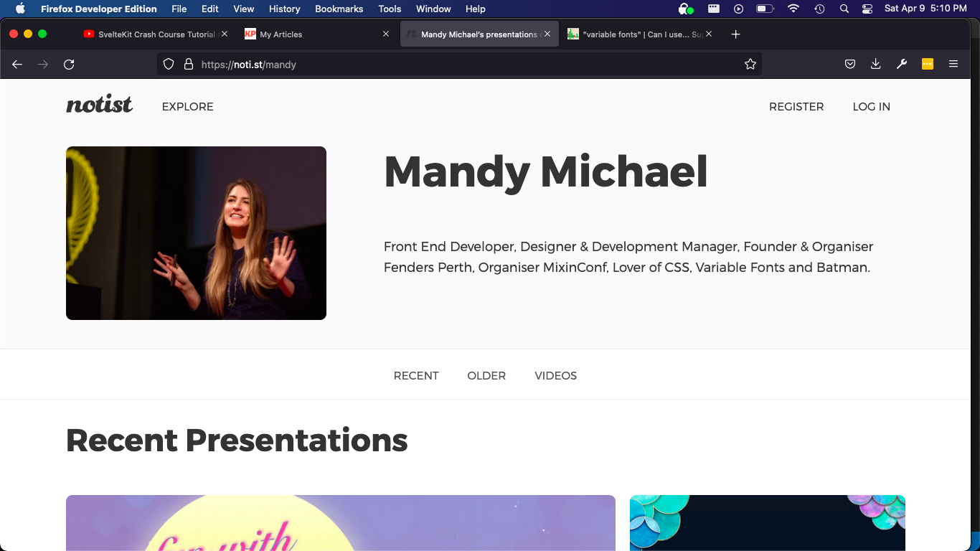The width and height of the screenshot is (980, 551).
Task: Open the EXPLORE link
Action: pos(187,106)
